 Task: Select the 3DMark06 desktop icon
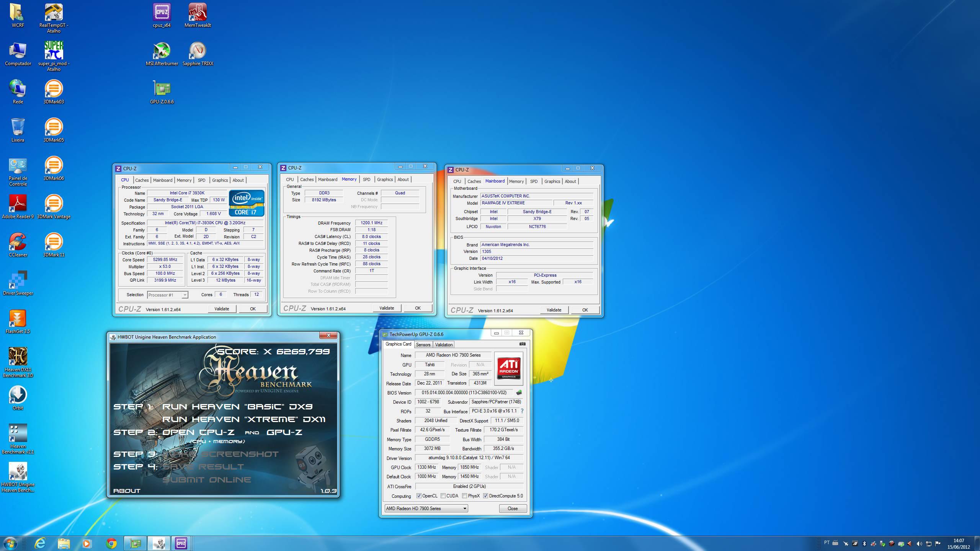coord(54,168)
